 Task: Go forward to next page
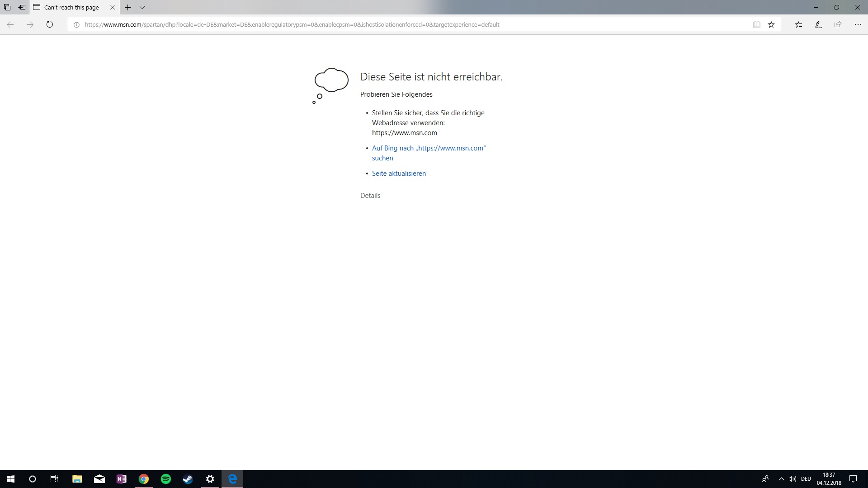tap(30, 24)
